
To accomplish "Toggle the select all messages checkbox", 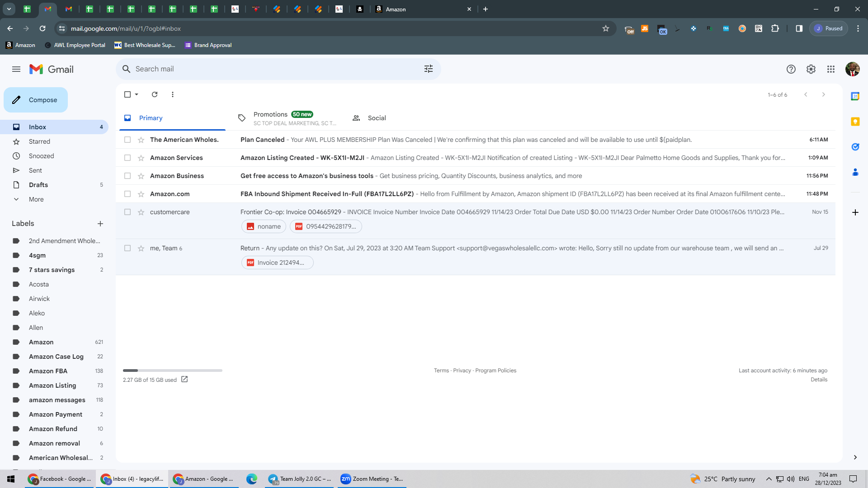I will click(127, 94).
